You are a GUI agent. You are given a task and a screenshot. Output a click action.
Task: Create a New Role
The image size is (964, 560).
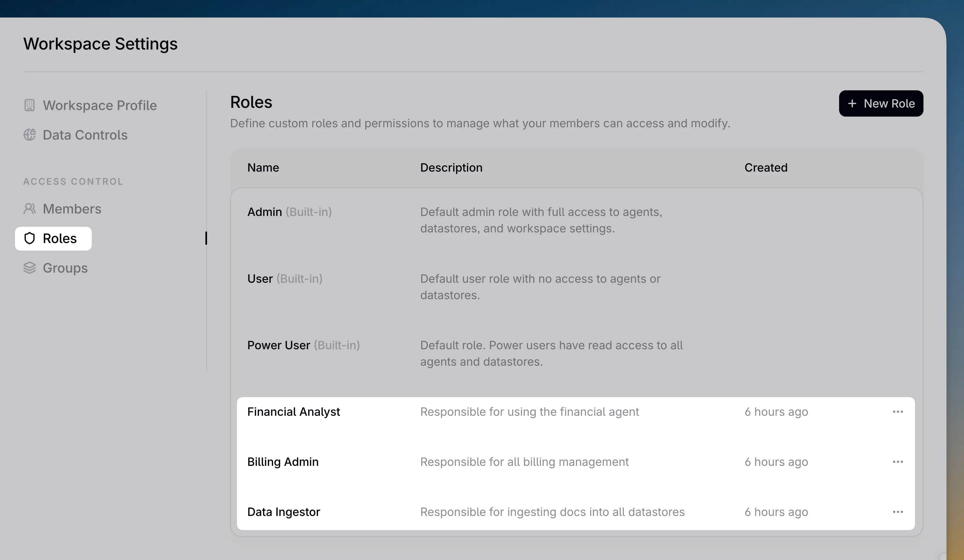880,103
